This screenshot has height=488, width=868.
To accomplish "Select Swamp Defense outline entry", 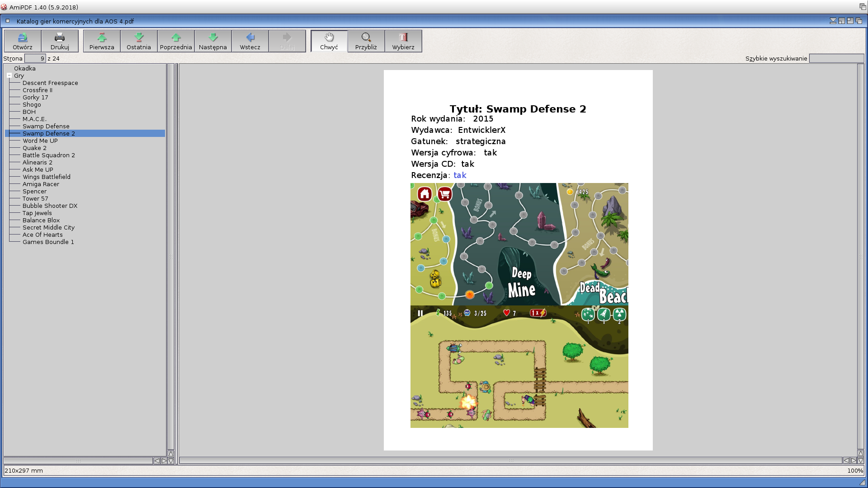I will coord(46,126).
